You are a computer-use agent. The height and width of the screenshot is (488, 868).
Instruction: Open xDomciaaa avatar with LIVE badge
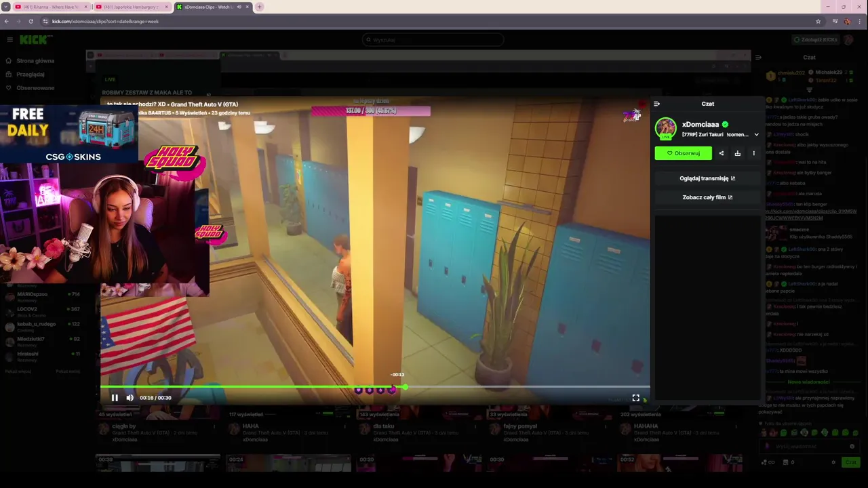(666, 128)
